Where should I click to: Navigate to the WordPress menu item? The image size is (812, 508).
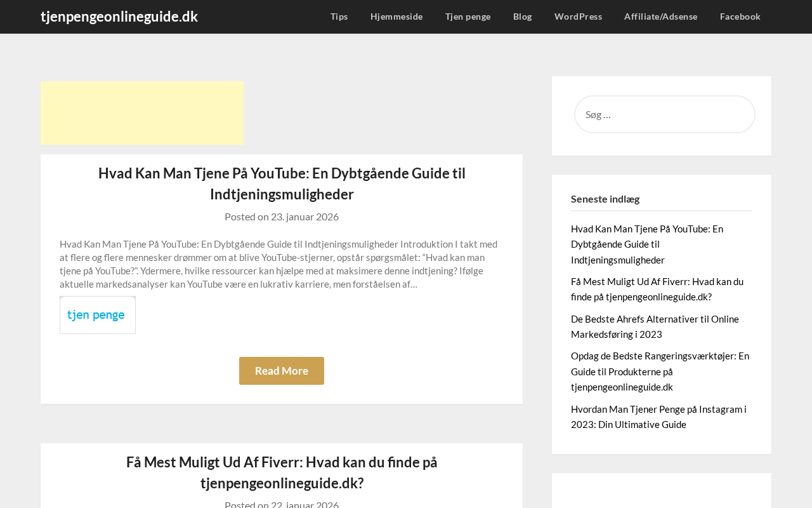click(578, 17)
